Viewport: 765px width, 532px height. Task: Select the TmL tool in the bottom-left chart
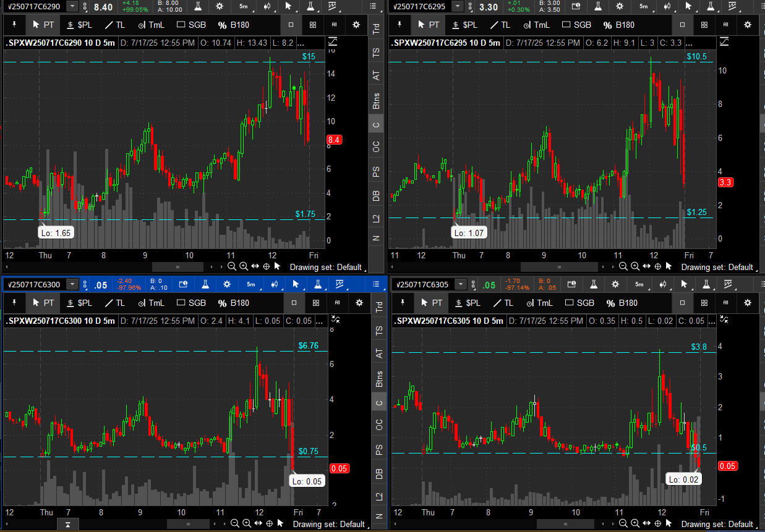(151, 303)
